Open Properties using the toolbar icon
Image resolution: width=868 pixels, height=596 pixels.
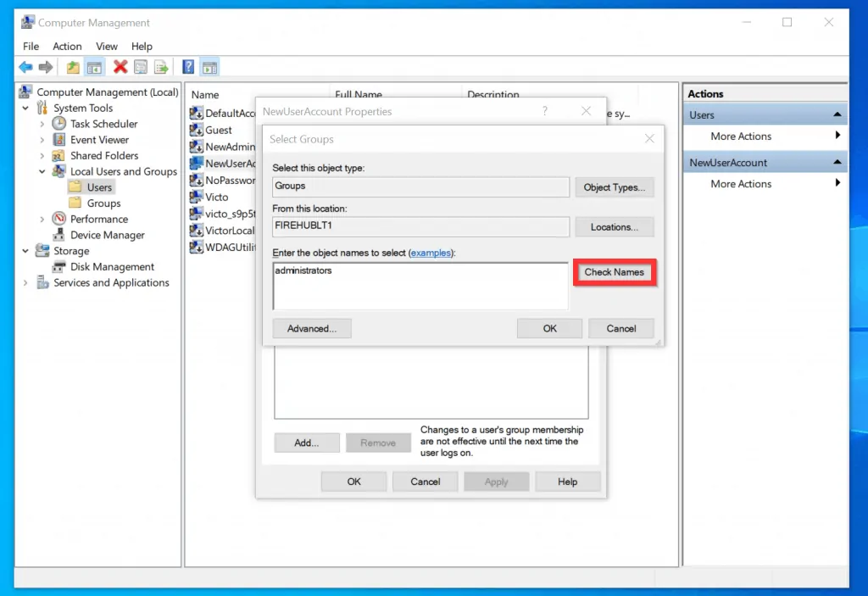140,67
